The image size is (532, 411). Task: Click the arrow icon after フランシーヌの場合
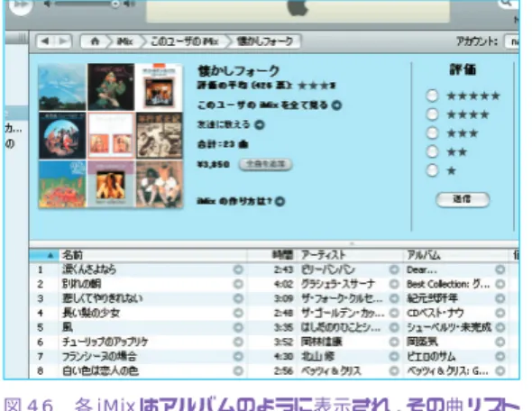[238, 356]
